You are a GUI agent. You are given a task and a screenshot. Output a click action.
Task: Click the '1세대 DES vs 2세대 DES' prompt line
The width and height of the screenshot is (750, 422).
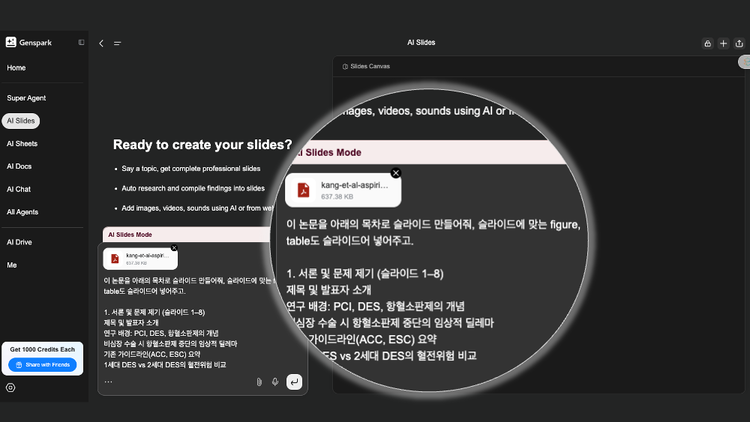point(165,365)
